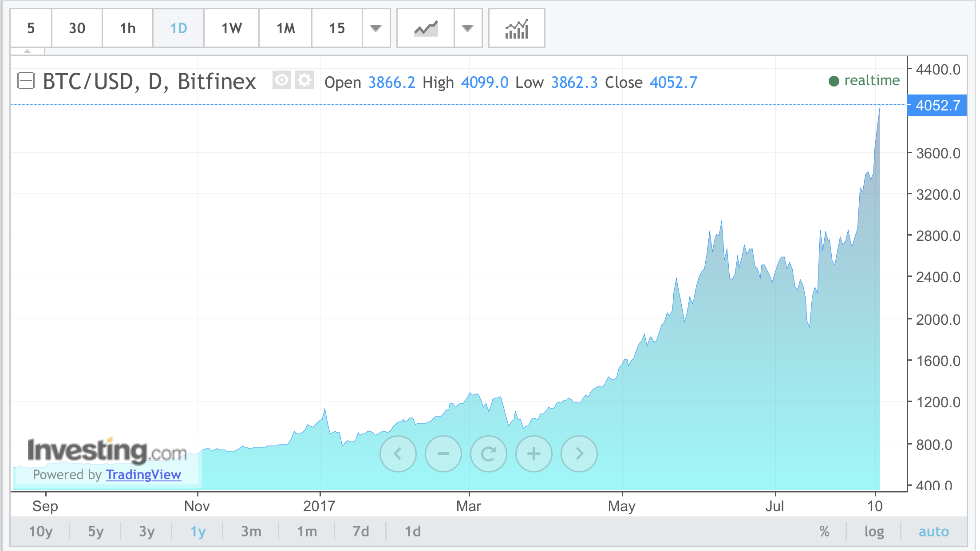
Task: Click the Close value 4052.7 in legend
Action: (673, 82)
